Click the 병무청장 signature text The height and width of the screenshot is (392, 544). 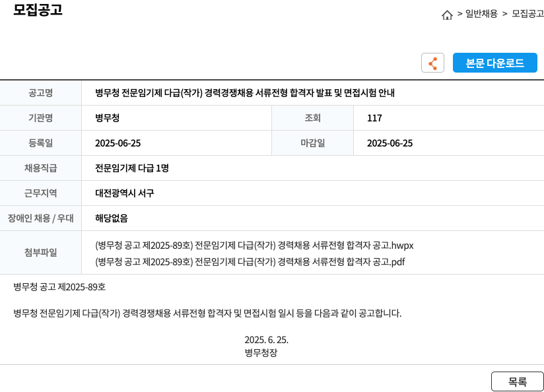[x=261, y=353]
